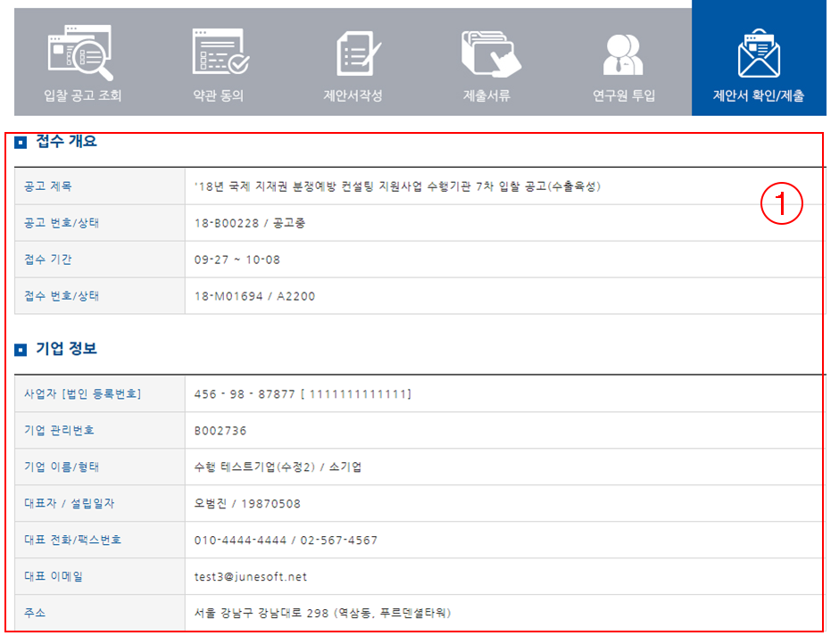Click the email test3@junesoft.net
839x644 pixels.
[x=250, y=577]
